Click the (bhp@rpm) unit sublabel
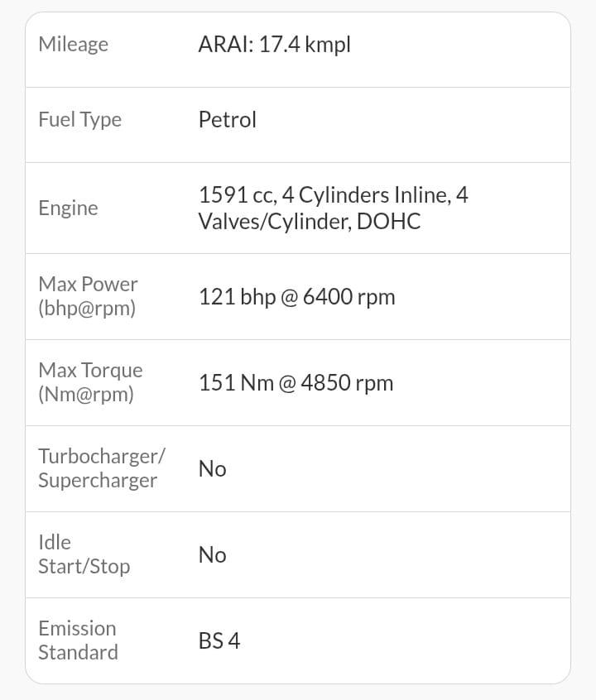Viewport: 596px width, 700px height. [86, 308]
